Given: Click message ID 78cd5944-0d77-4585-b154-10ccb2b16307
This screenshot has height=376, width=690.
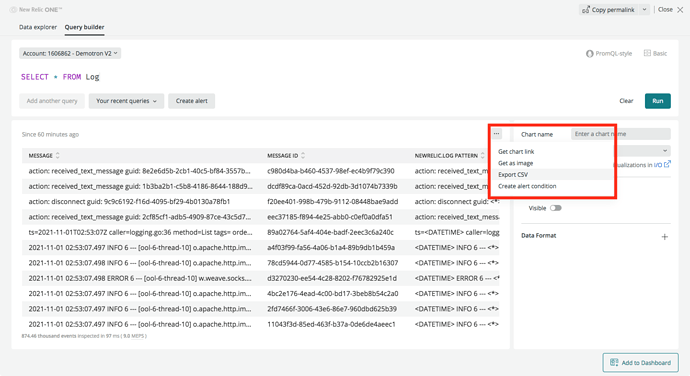Looking at the screenshot, I should coord(333,263).
